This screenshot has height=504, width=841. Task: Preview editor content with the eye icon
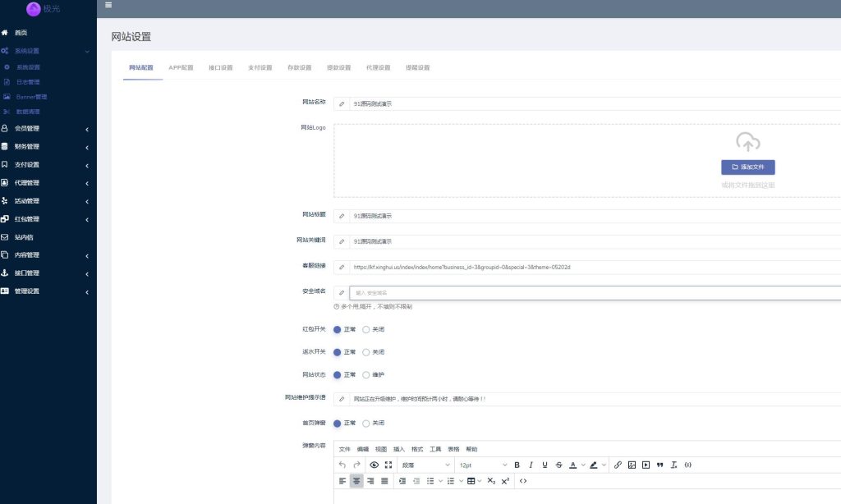pos(375,465)
